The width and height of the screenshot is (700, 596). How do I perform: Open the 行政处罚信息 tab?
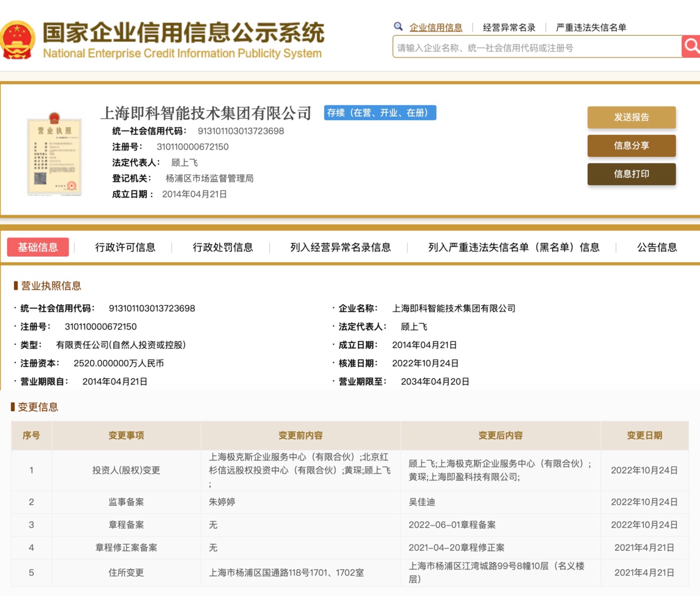222,247
